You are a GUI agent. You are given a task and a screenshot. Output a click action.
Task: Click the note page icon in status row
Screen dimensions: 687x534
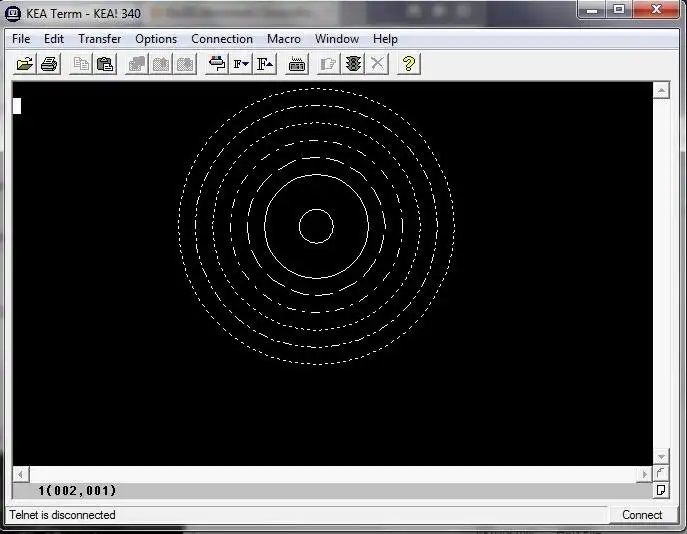click(661, 490)
